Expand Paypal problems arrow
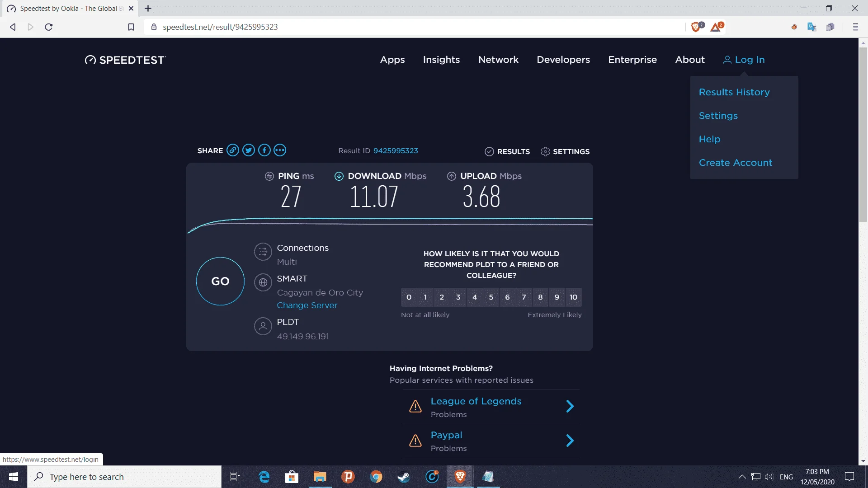This screenshot has height=488, width=868. (570, 441)
